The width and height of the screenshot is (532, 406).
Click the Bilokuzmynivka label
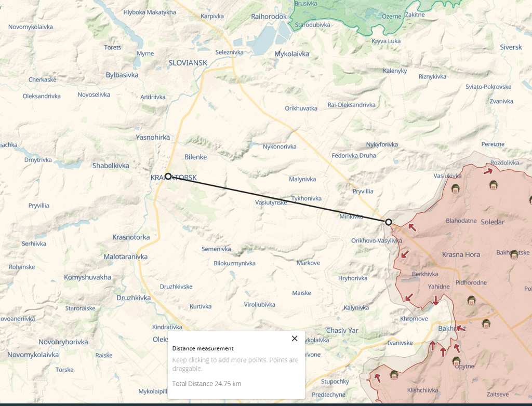point(234,263)
